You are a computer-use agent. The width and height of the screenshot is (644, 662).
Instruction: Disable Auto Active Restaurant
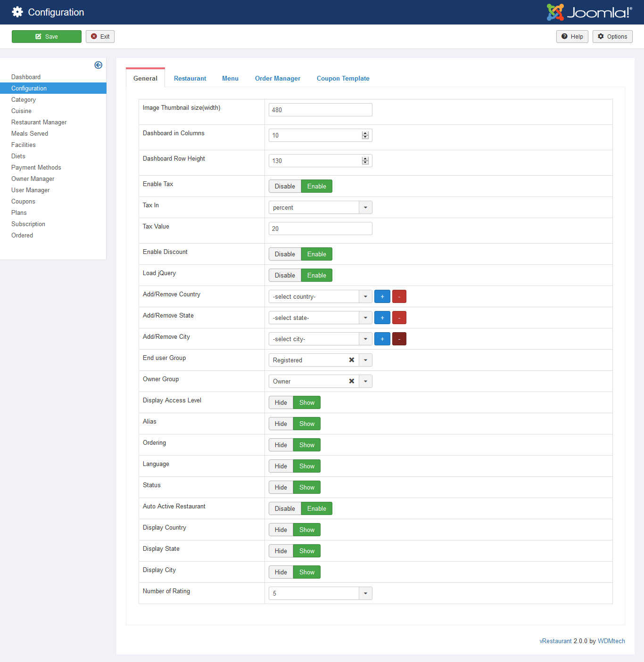285,508
